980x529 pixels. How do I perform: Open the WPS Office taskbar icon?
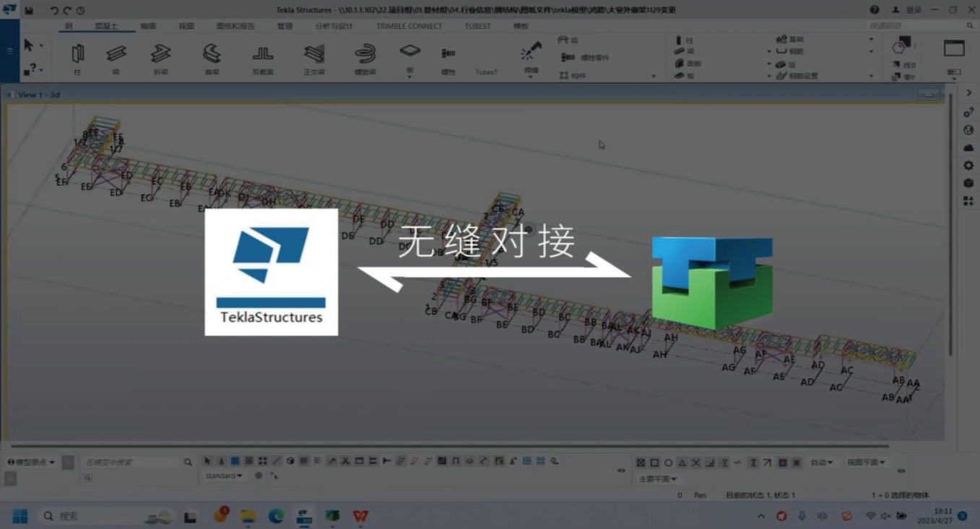[x=360, y=516]
